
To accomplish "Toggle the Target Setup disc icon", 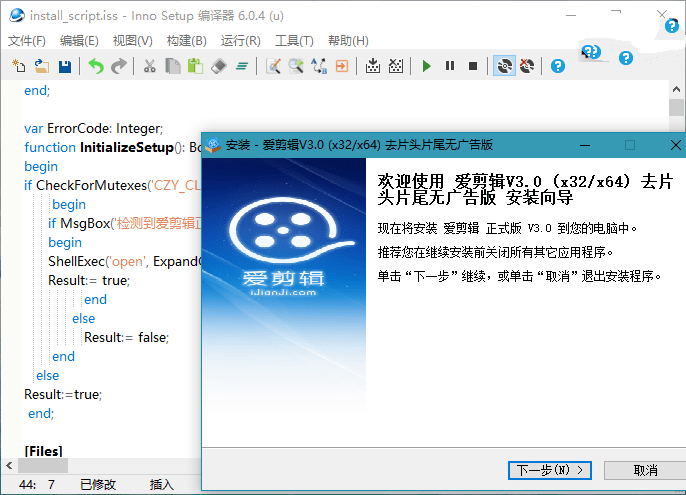I will pos(504,66).
